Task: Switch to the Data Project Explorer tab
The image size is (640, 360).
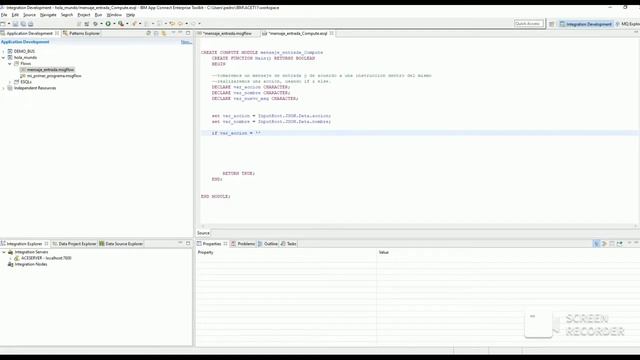Action: pos(74,244)
